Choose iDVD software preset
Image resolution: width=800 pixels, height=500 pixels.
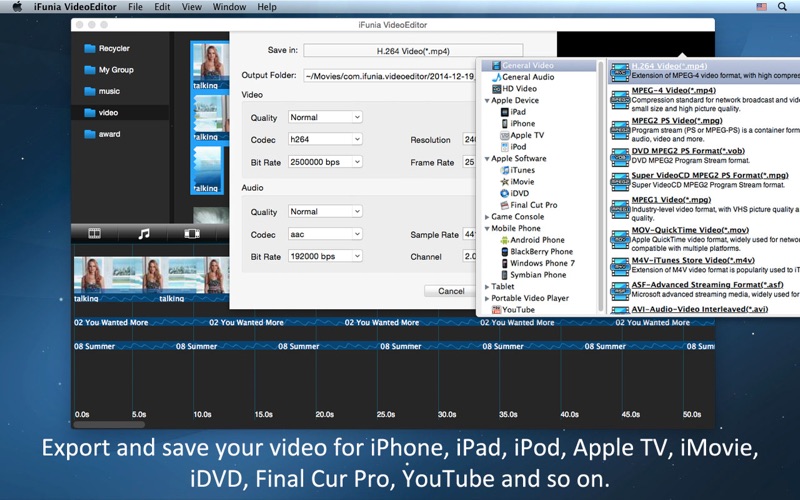click(514, 193)
